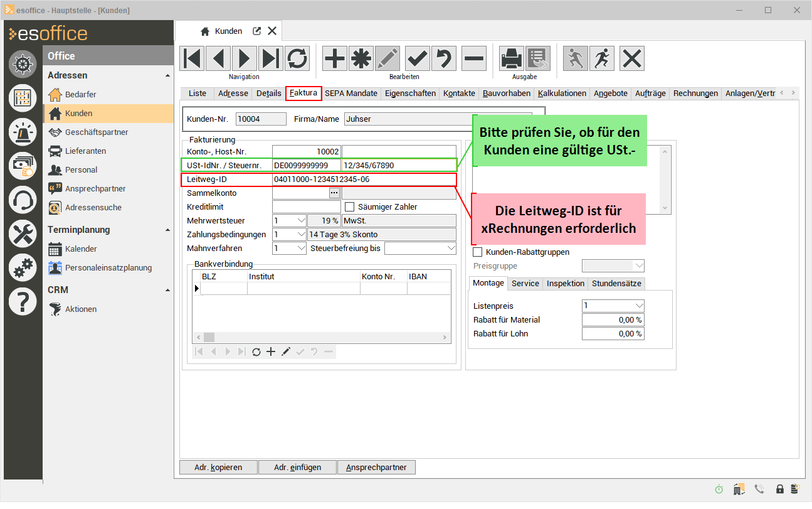812x509 pixels.
Task: Print using the printer icon
Action: click(x=512, y=58)
